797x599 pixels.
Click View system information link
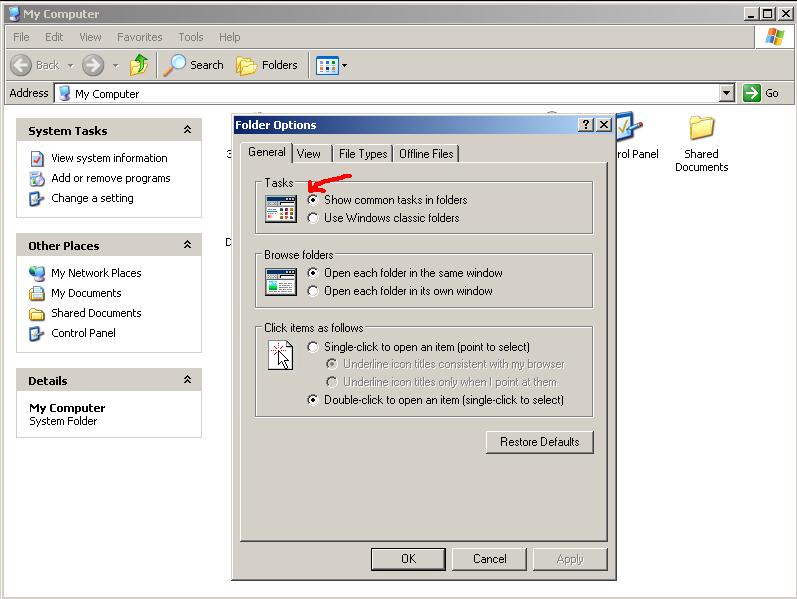click(109, 158)
